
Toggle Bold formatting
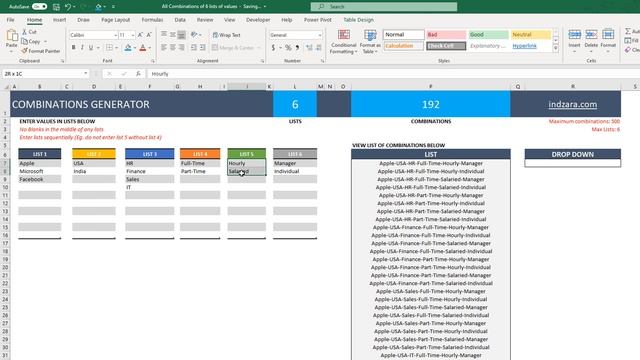pyautogui.click(x=73, y=48)
